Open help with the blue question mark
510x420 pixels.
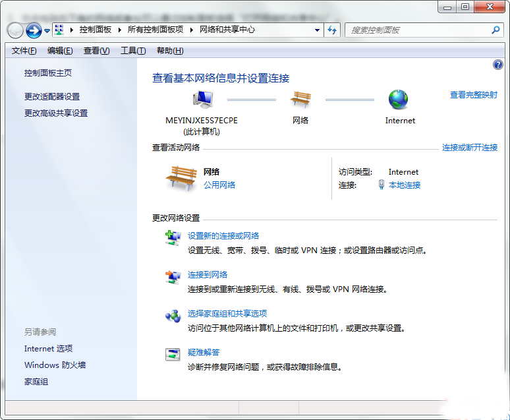point(498,65)
